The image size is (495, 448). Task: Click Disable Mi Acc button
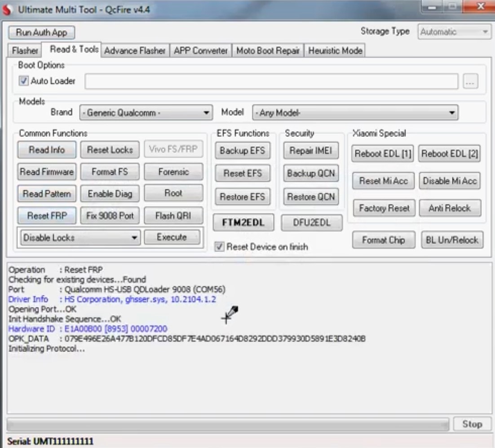click(x=450, y=181)
